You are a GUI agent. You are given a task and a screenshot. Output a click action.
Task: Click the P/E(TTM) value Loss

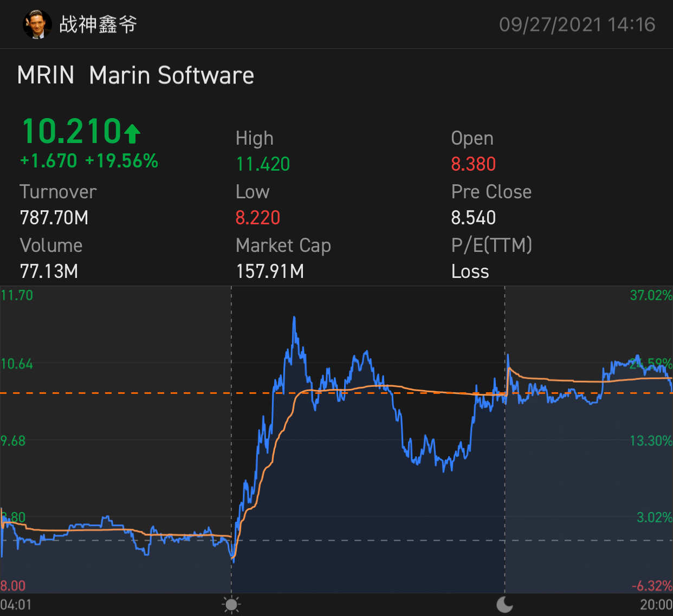[470, 271]
